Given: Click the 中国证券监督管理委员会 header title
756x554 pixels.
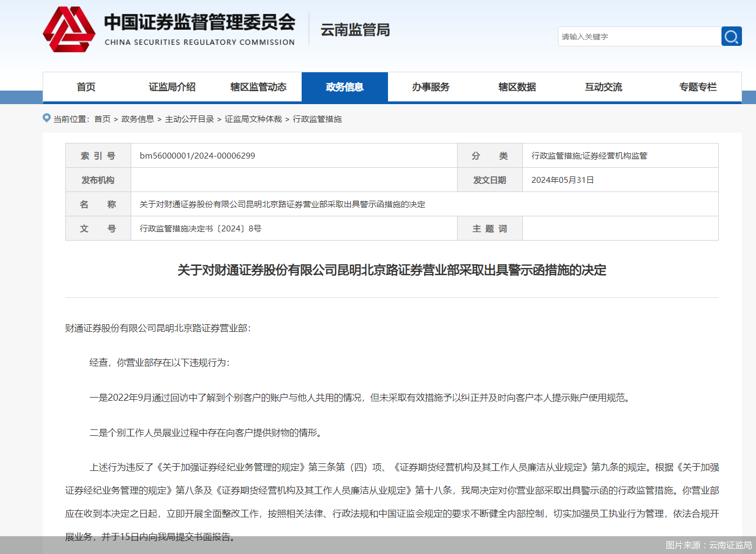Looking at the screenshot, I should tap(200, 22).
